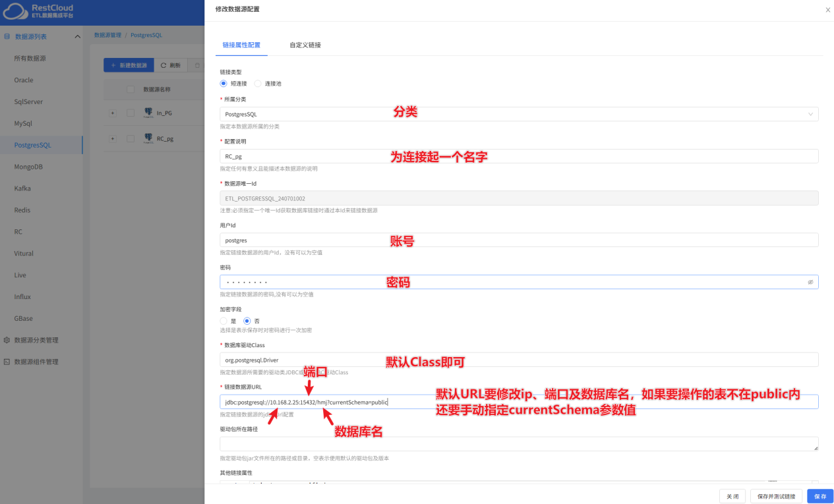The image size is (834, 504).
Task: Select GBase in the sidebar
Action: (x=23, y=319)
